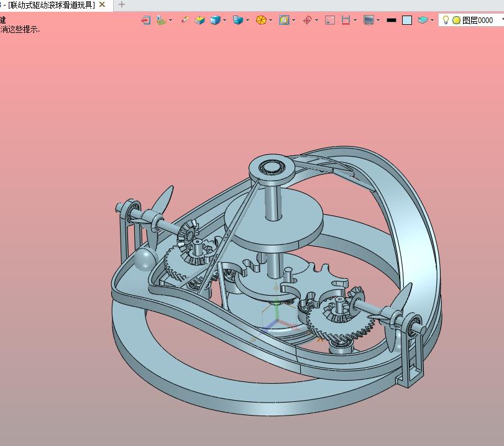Close the 联动式驱动滚球滑道玩具 tab

pyautogui.click(x=102, y=4)
